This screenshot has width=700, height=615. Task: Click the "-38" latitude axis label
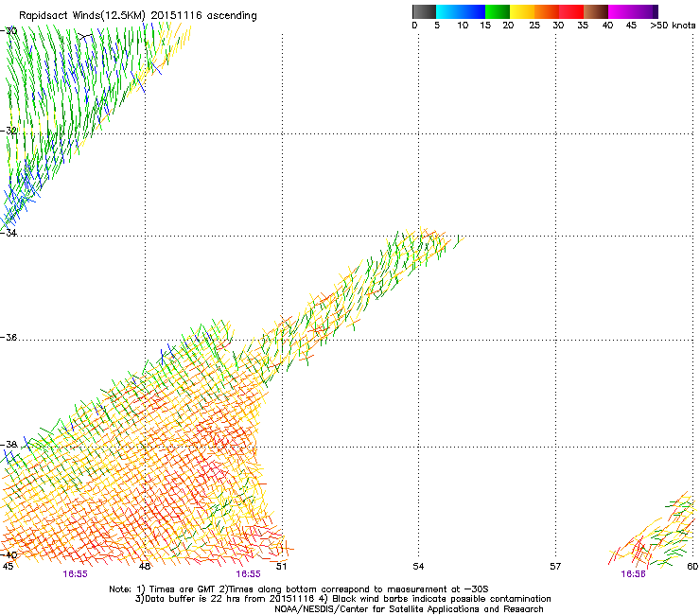pos(9,445)
